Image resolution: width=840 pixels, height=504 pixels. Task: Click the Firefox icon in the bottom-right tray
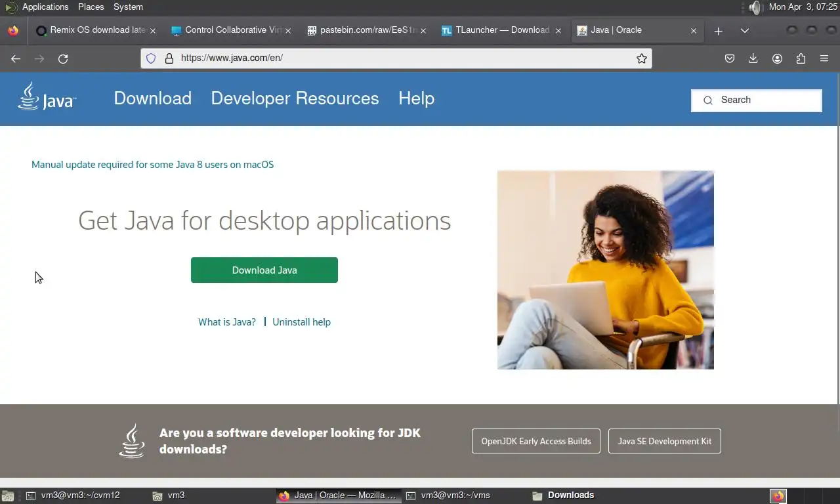(x=778, y=496)
